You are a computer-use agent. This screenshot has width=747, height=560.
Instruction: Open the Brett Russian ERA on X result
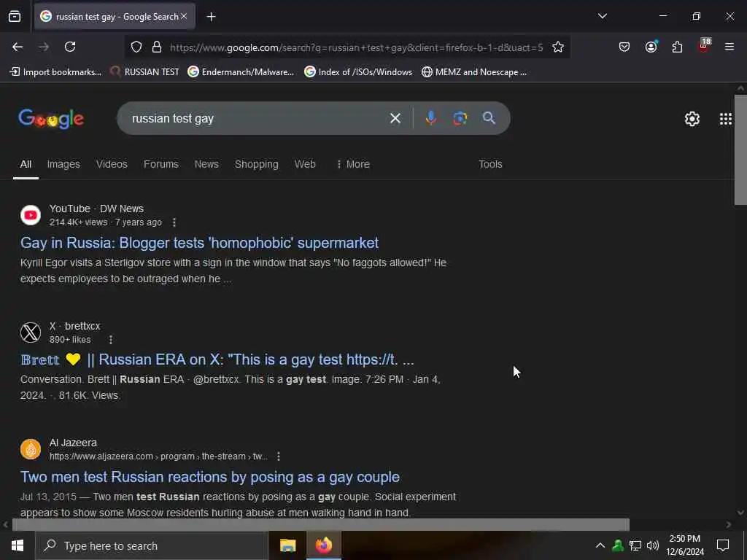(x=217, y=359)
